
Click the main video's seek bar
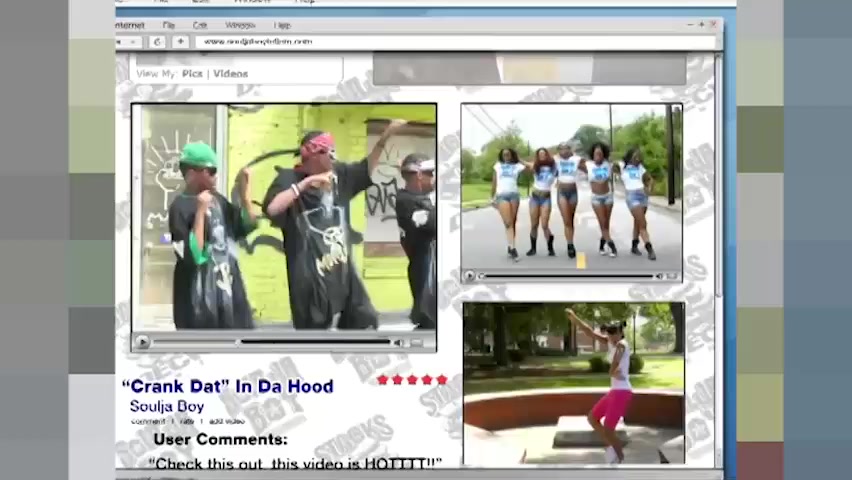(x=272, y=342)
